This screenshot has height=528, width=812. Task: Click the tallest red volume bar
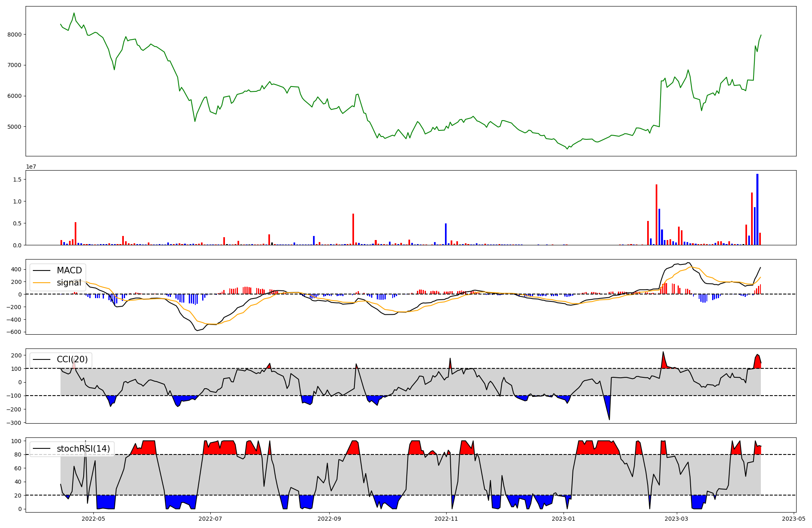coord(657,214)
